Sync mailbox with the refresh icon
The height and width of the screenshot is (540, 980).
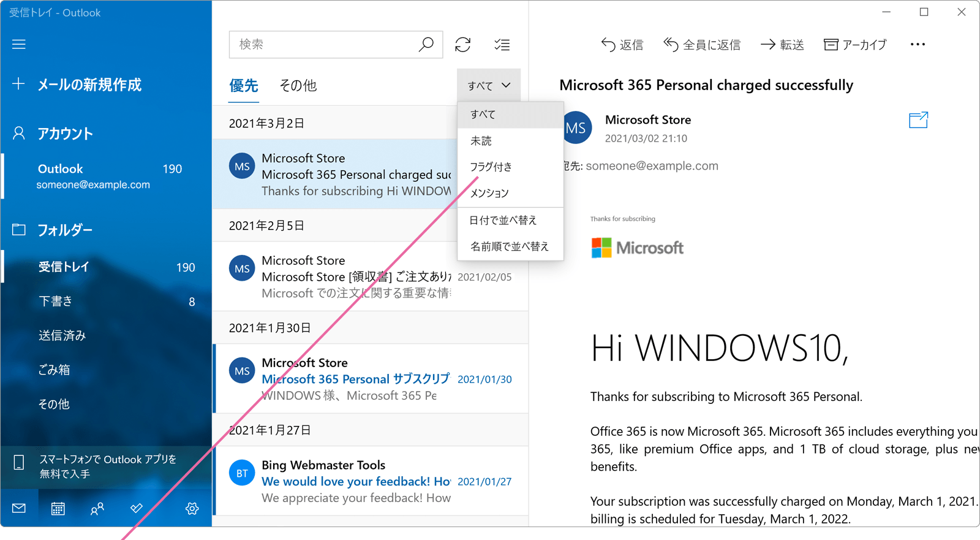463,44
